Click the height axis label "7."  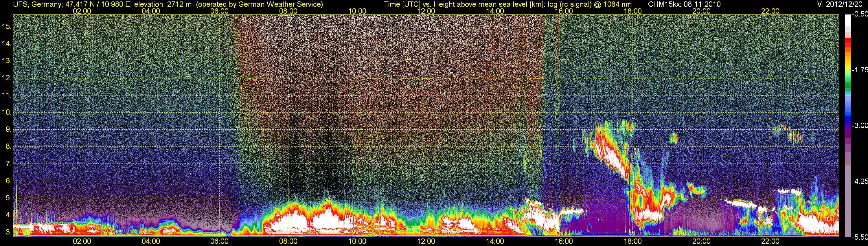[x=8, y=164]
